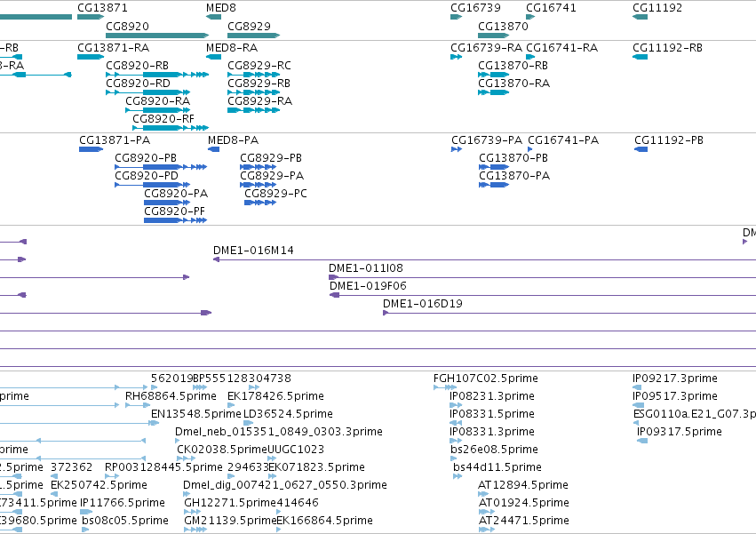Viewport: 756px width, 534px height.
Task: Click the CG8929 gene label
Action: point(249,26)
